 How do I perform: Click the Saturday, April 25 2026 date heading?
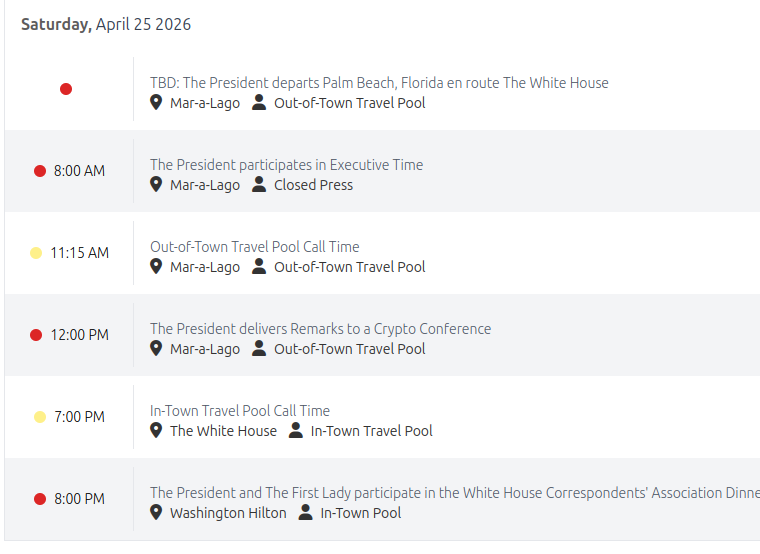[106, 24]
